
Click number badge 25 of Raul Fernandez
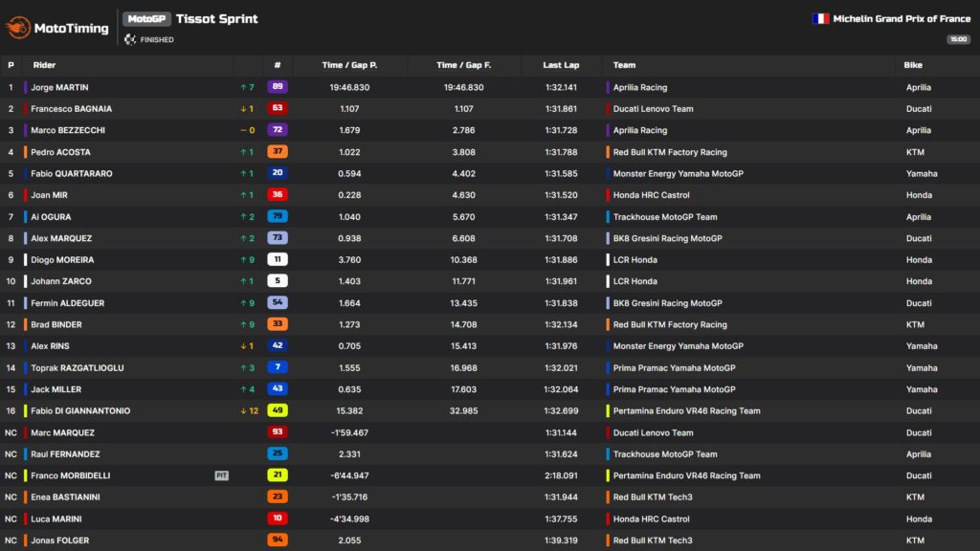point(278,453)
